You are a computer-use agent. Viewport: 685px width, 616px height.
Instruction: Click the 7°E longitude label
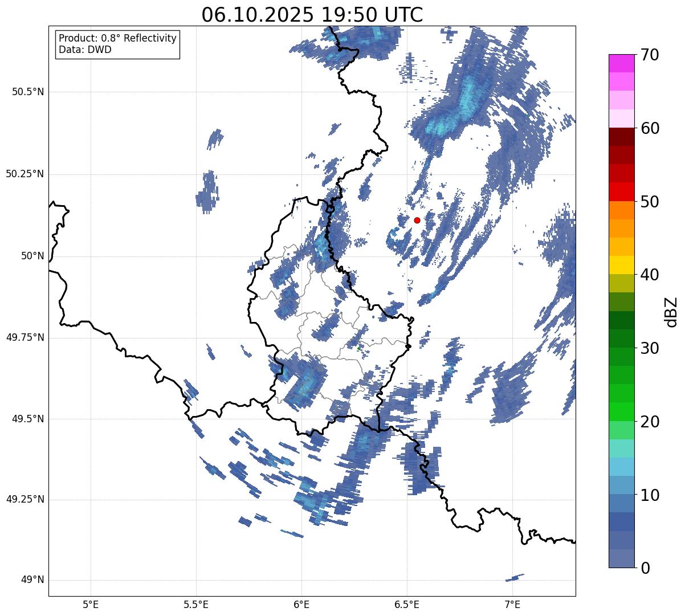[512, 604]
